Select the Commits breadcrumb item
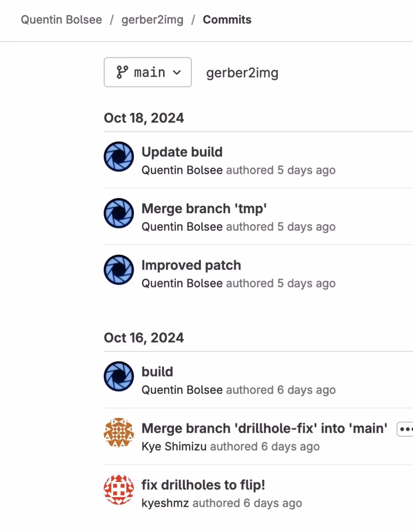This screenshot has height=532, width=413. coord(227,20)
